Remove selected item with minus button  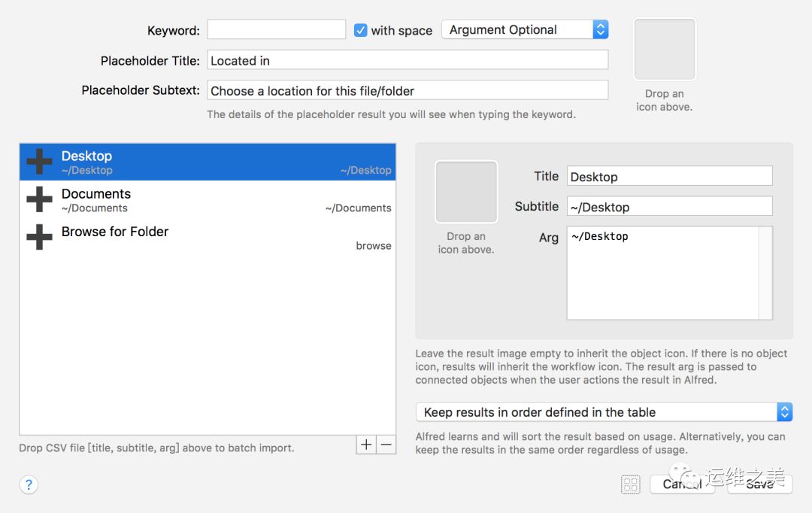386,445
